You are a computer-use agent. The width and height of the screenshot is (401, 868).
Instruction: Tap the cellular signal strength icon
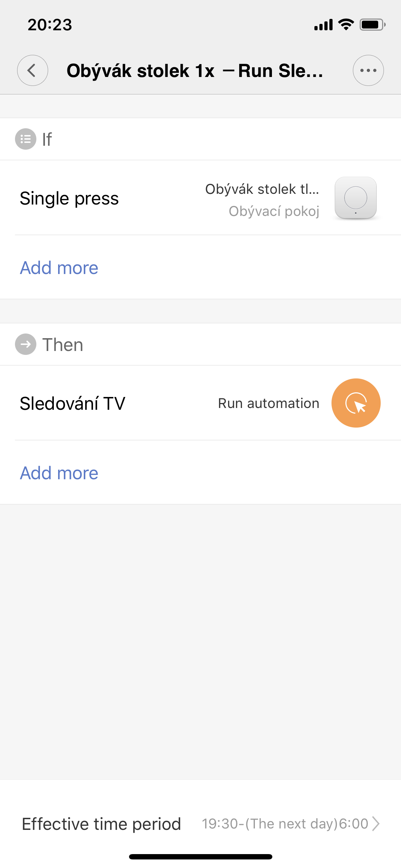323,25
